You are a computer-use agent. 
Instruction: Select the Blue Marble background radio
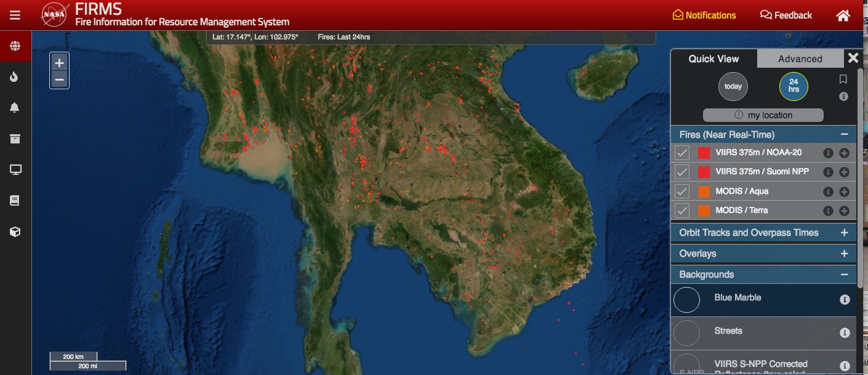[687, 300]
